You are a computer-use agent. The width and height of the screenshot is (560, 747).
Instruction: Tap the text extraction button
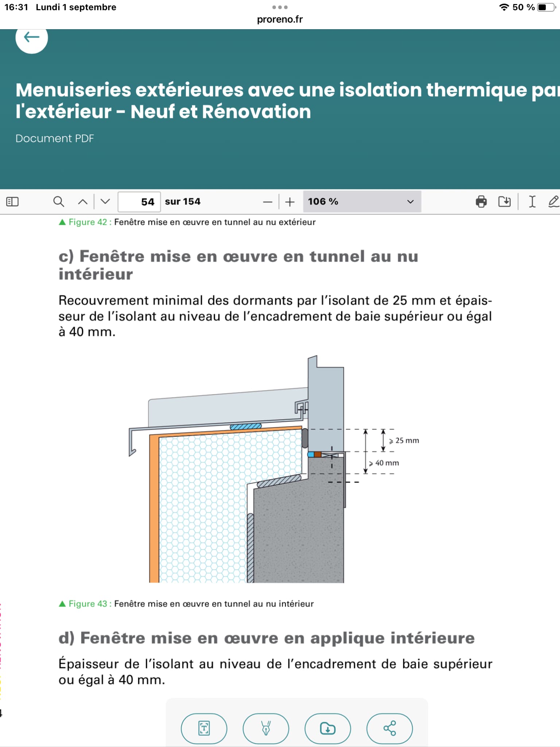click(204, 728)
